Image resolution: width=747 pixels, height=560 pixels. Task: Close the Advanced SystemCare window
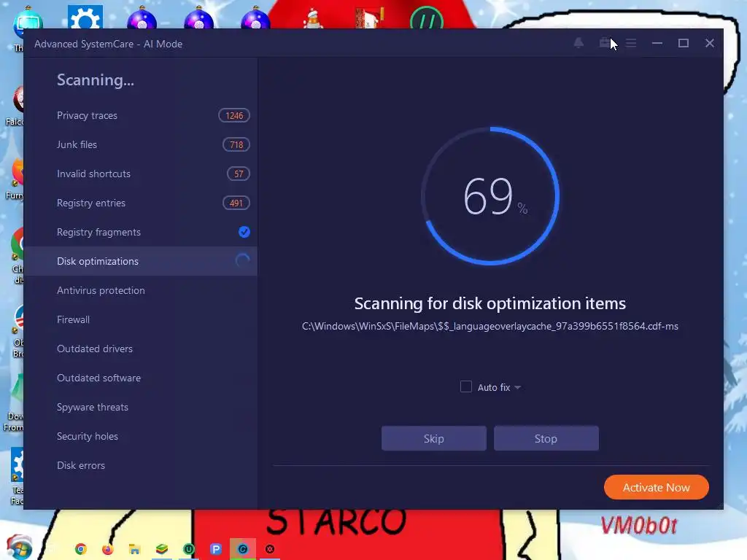(x=709, y=43)
